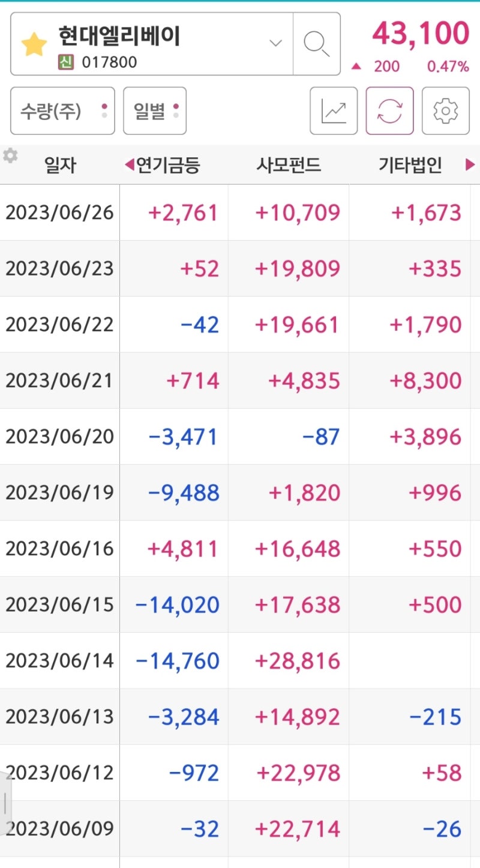This screenshot has height=868, width=480.
Task: Tap the +28,816 사모펀드 value
Action: tap(298, 661)
